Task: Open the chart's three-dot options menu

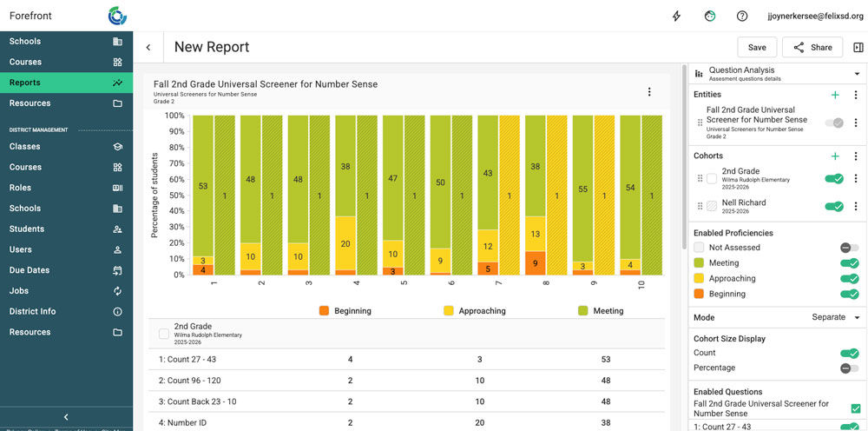Action: pos(649,92)
